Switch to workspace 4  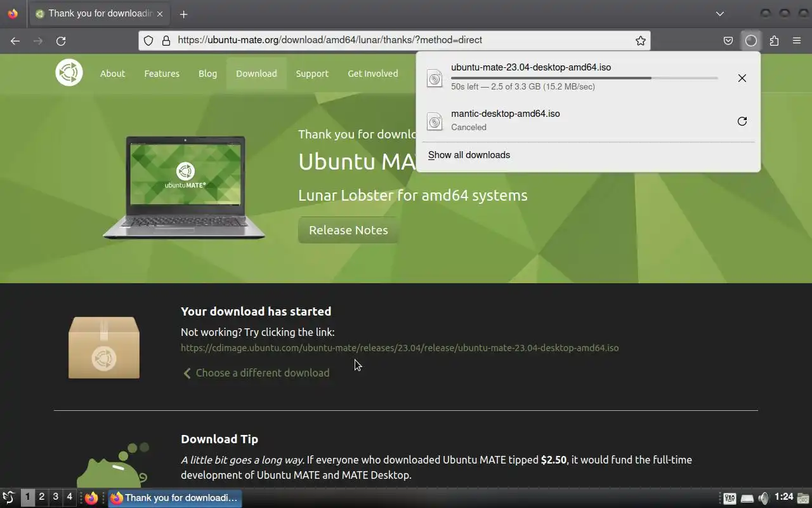tap(70, 497)
